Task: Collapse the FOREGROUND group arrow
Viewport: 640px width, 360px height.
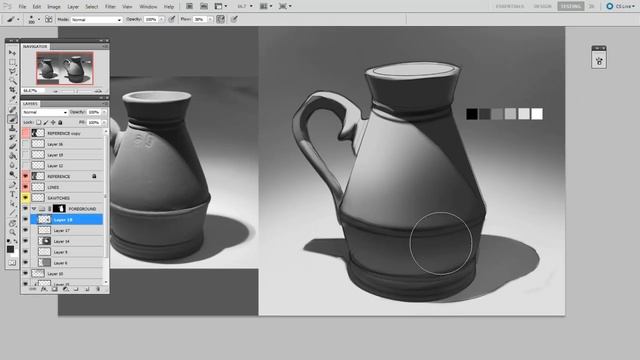Action: (x=34, y=209)
